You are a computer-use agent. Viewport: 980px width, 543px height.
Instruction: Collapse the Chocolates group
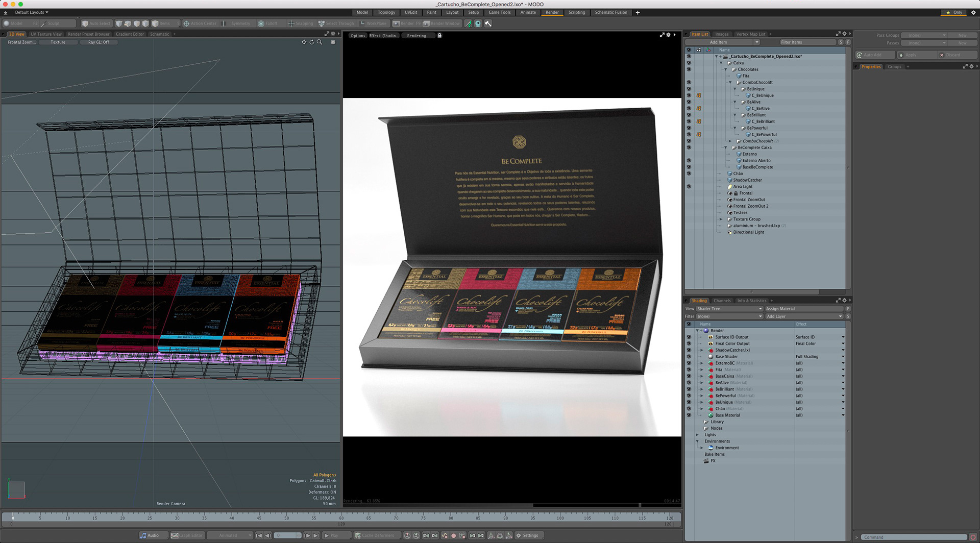pyautogui.click(x=726, y=69)
